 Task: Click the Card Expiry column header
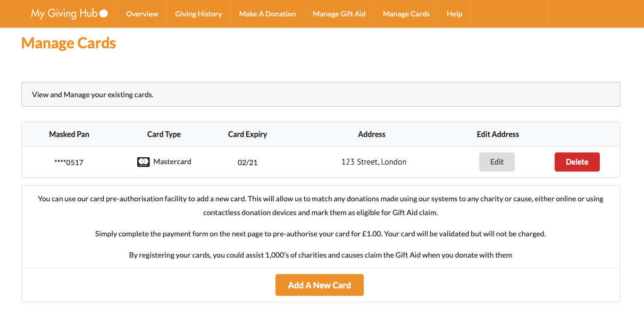[248, 134]
